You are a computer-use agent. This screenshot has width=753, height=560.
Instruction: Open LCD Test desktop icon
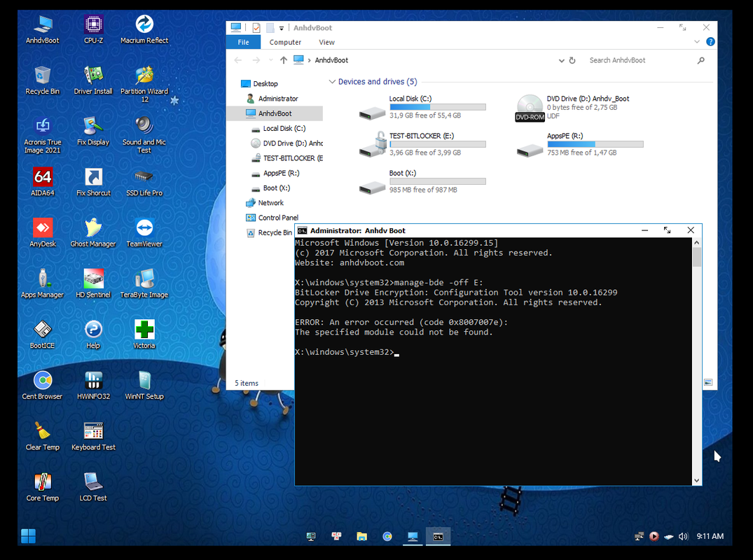pyautogui.click(x=93, y=487)
